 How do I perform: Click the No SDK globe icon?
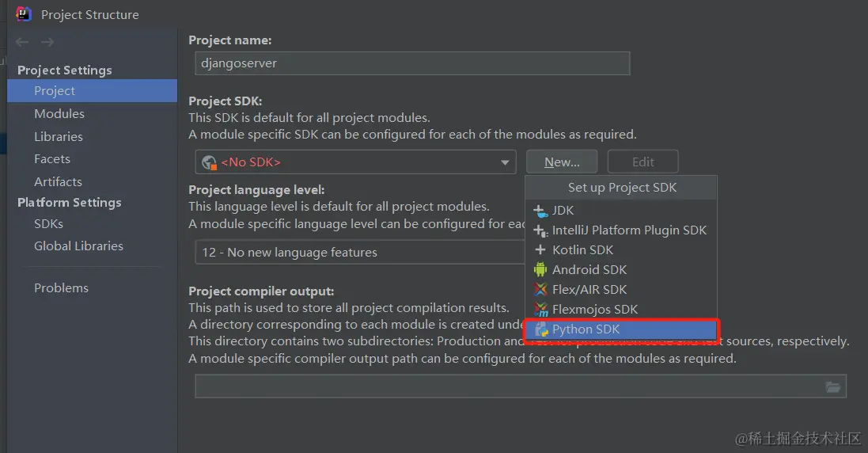coord(209,162)
